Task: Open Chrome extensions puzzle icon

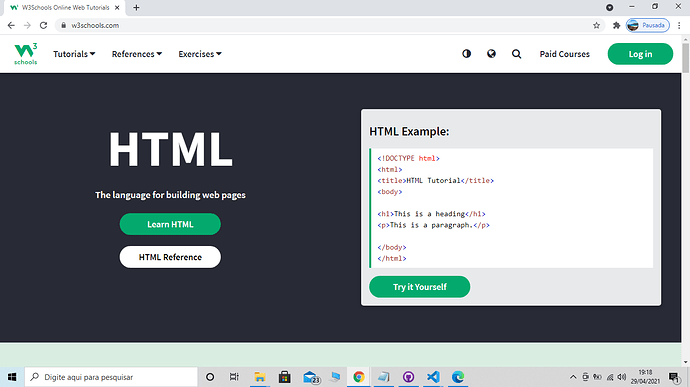Action: pyautogui.click(x=617, y=25)
